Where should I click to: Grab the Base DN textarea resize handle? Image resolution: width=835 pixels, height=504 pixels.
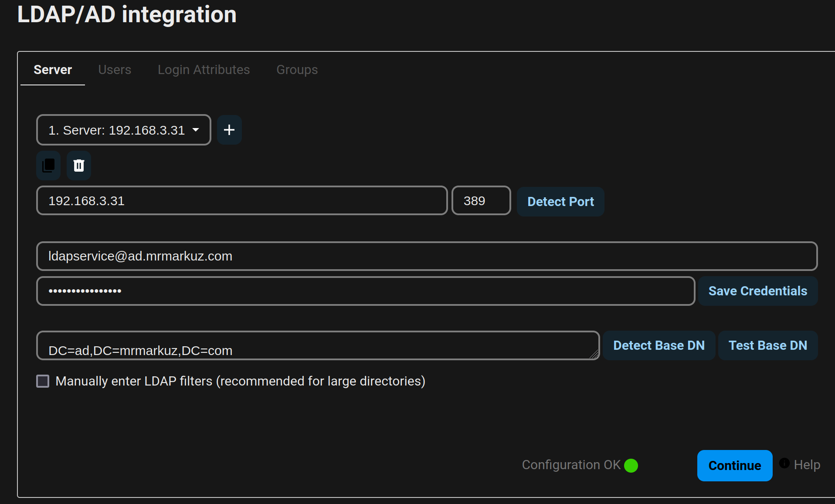pyautogui.click(x=594, y=355)
